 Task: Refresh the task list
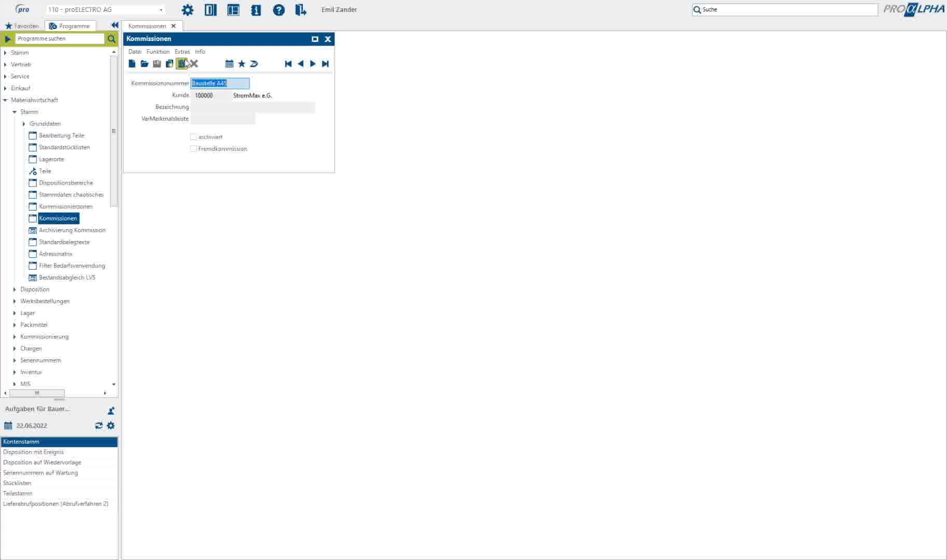tap(99, 426)
